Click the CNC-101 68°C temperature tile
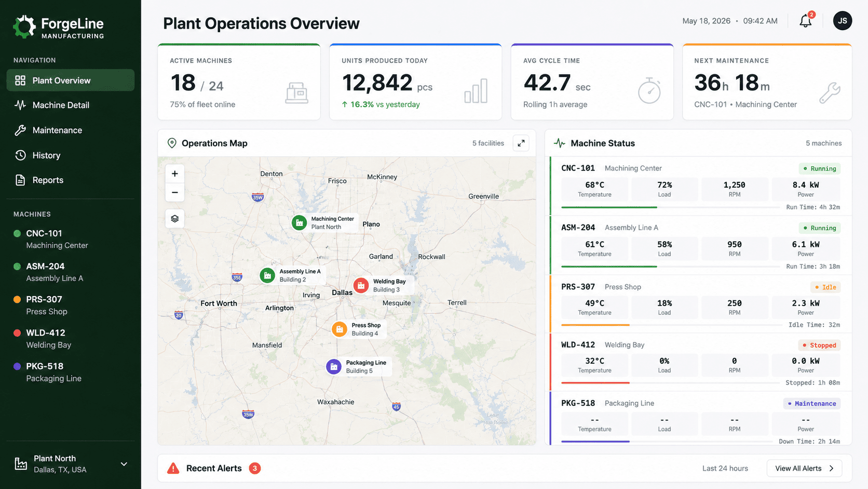868x489 pixels. (594, 189)
